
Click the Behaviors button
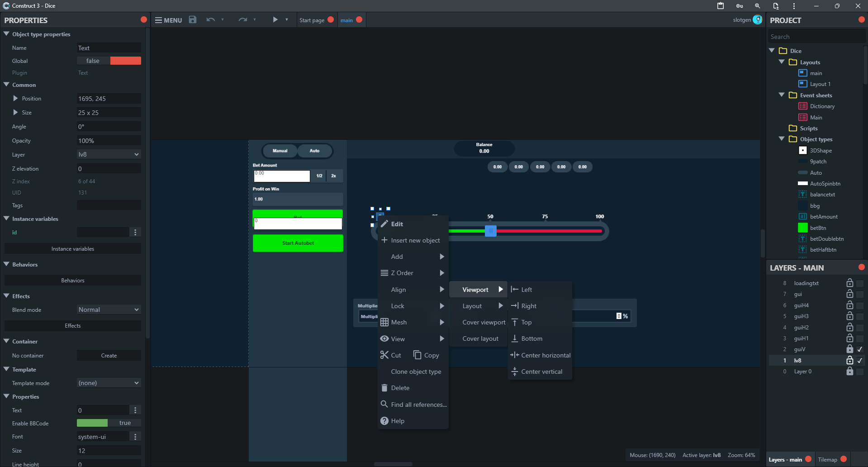click(73, 280)
